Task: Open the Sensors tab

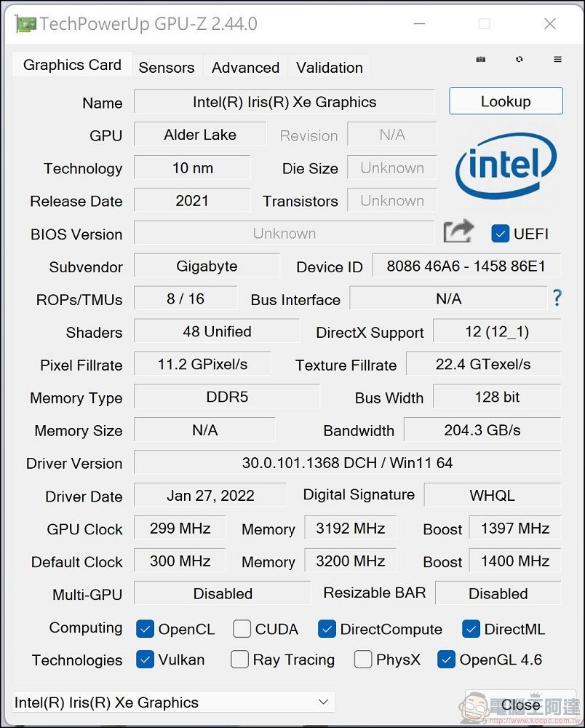Action: [x=167, y=67]
